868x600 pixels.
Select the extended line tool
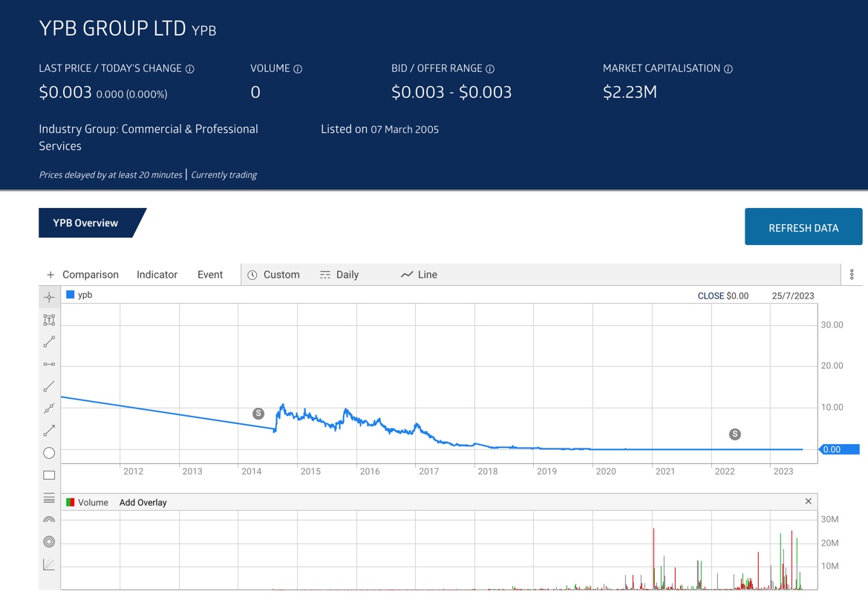49,408
